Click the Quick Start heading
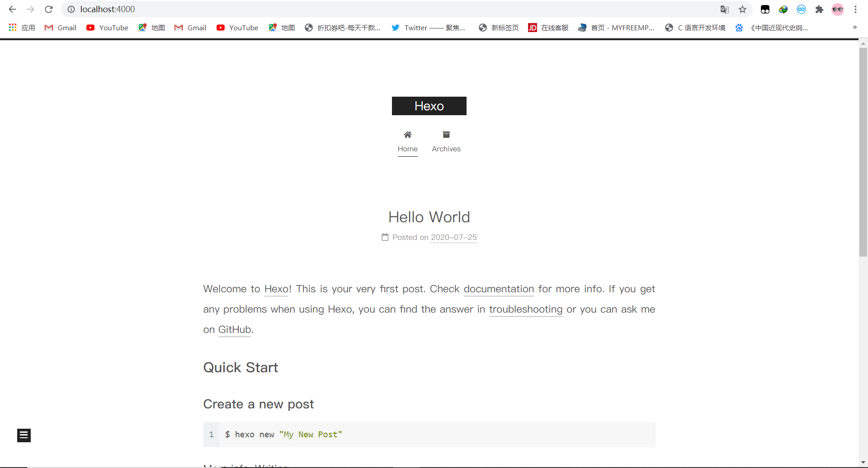The image size is (868, 468). (241, 368)
